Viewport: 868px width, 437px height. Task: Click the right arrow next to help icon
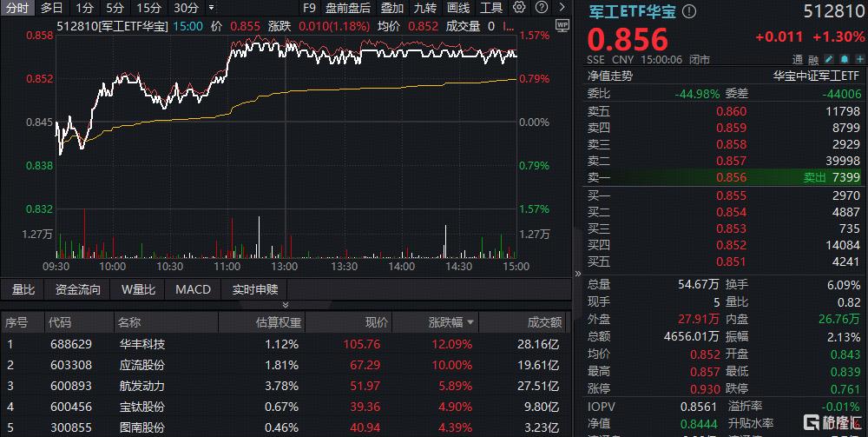(x=562, y=7)
